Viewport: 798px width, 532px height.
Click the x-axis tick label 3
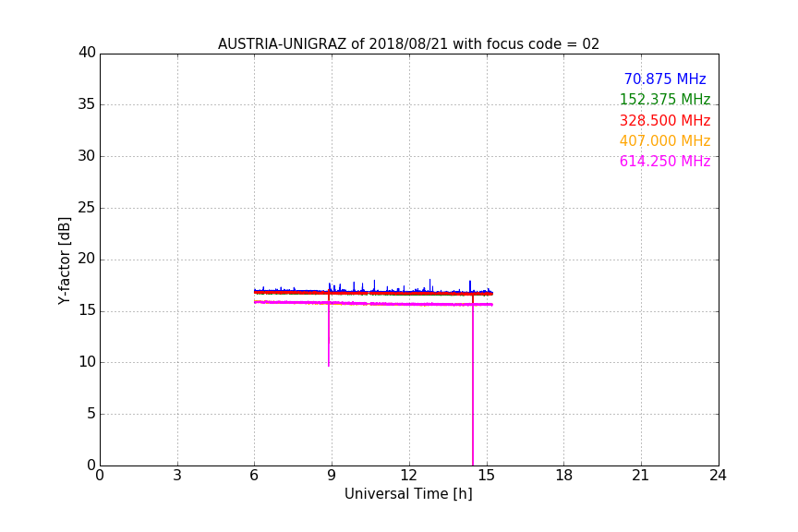[177, 476]
